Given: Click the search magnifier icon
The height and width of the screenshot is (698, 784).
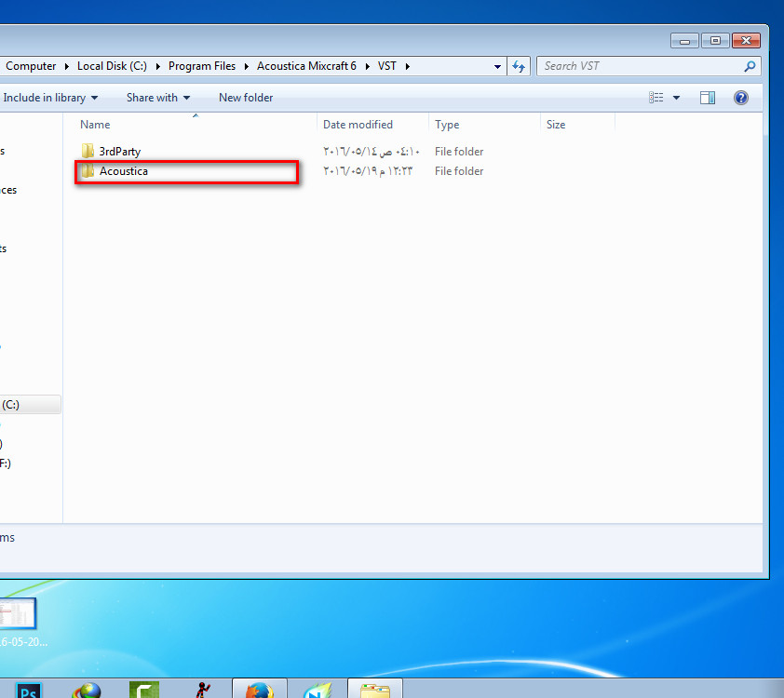Looking at the screenshot, I should click(x=750, y=66).
